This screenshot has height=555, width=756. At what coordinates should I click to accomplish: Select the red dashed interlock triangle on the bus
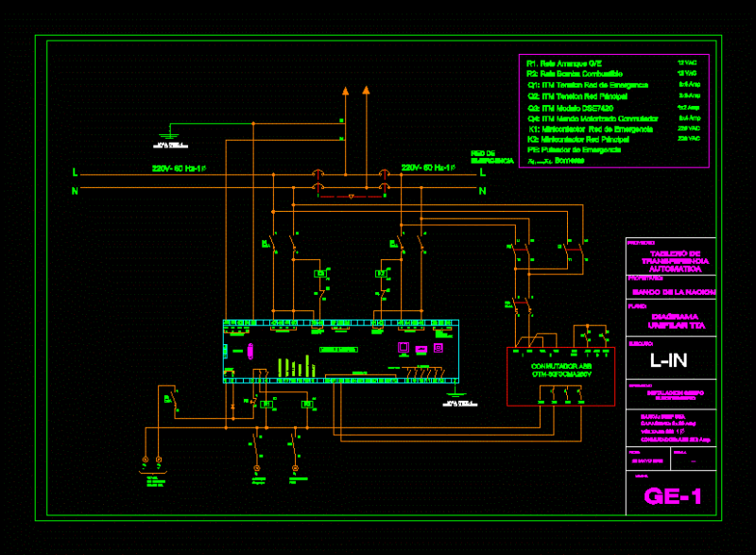[351, 197]
